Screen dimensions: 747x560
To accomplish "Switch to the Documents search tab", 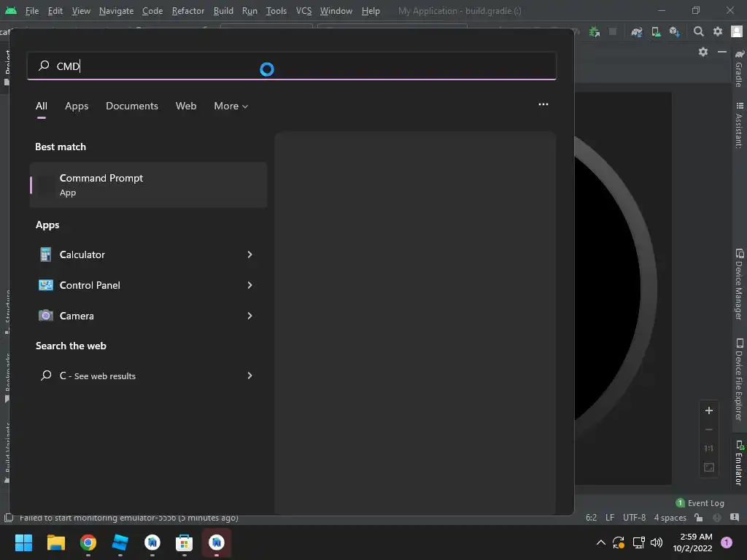I will pyautogui.click(x=132, y=106).
